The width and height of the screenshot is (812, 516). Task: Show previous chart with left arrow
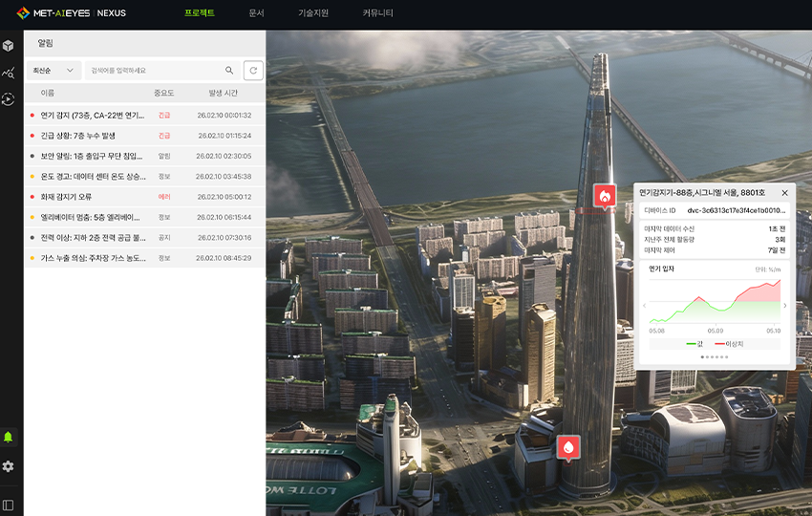click(644, 306)
